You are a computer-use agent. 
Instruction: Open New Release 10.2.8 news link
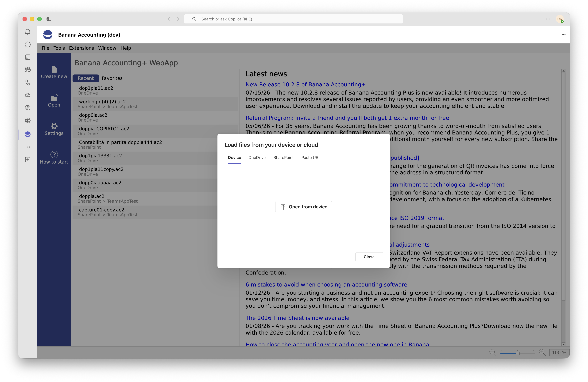click(305, 84)
